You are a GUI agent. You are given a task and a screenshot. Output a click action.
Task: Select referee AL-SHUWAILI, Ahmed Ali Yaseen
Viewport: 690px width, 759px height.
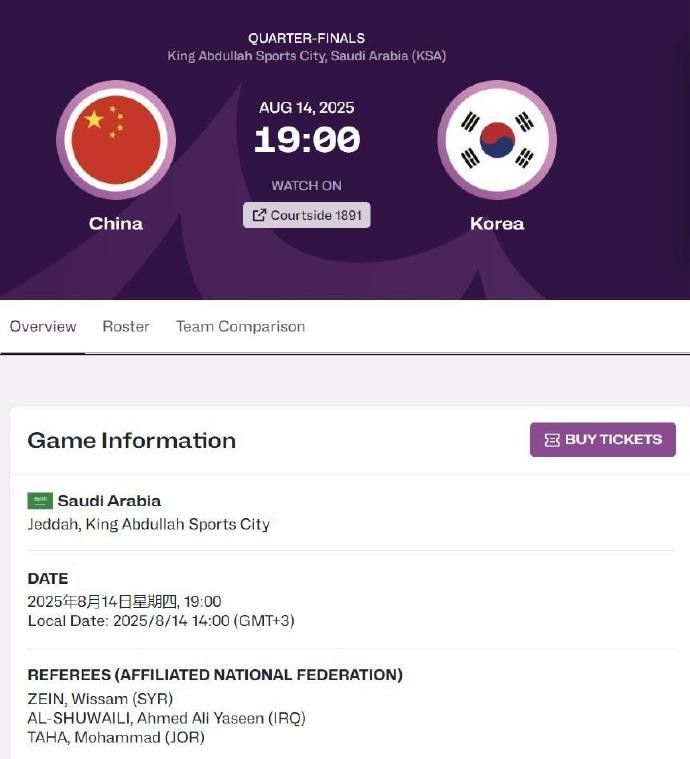[x=166, y=718]
